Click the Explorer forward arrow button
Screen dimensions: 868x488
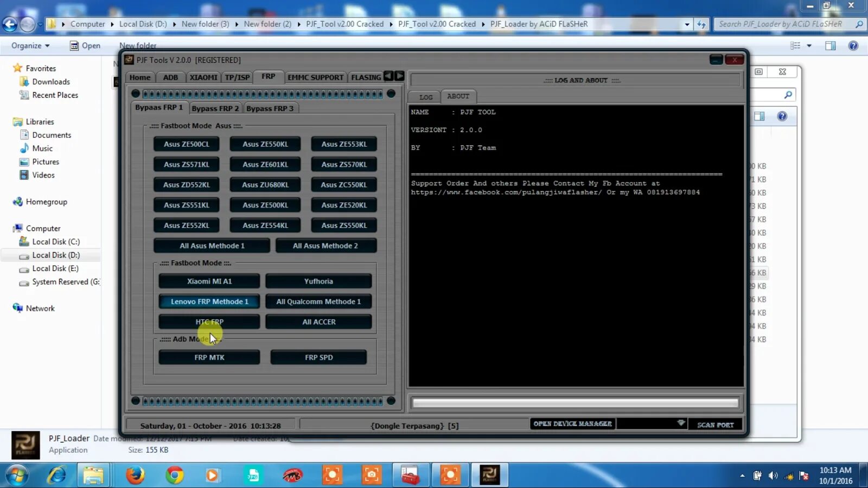pos(27,24)
